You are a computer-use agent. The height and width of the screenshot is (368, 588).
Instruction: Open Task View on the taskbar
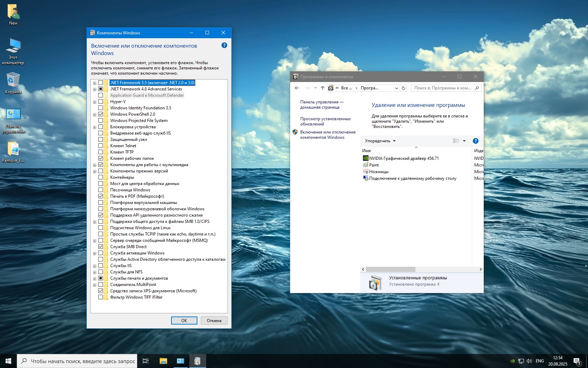(x=146, y=361)
